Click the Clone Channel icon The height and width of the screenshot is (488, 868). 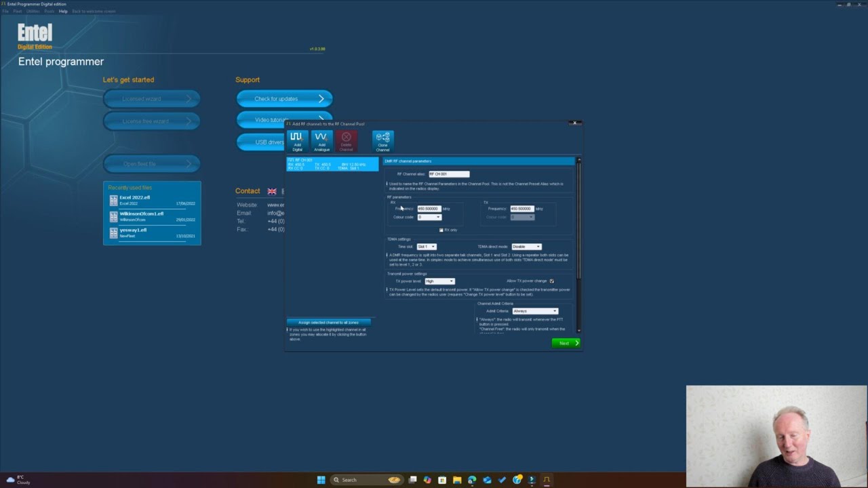click(x=382, y=141)
